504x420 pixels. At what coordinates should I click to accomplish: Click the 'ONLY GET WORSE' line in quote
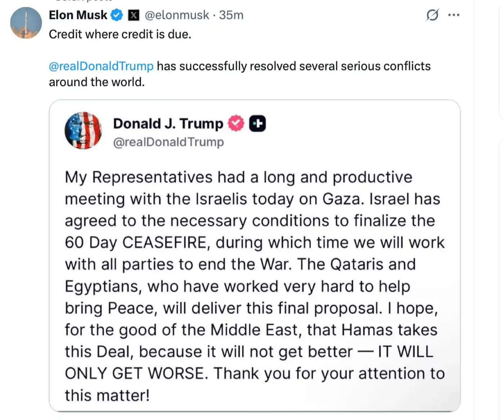136,374
